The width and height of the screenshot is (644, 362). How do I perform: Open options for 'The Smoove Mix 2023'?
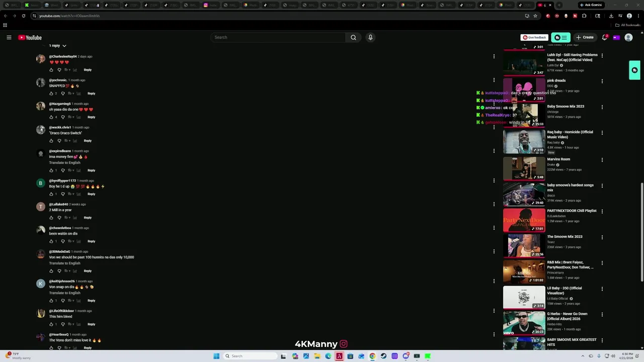(x=602, y=237)
